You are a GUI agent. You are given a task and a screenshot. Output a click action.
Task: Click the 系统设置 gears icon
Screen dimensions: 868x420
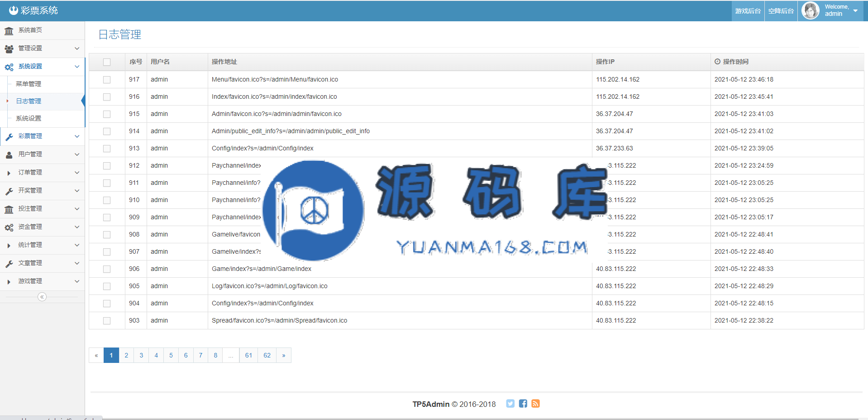[9, 67]
